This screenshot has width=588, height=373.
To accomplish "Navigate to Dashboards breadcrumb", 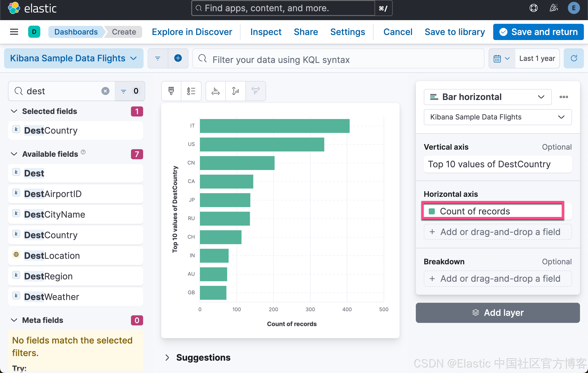I will tap(76, 32).
